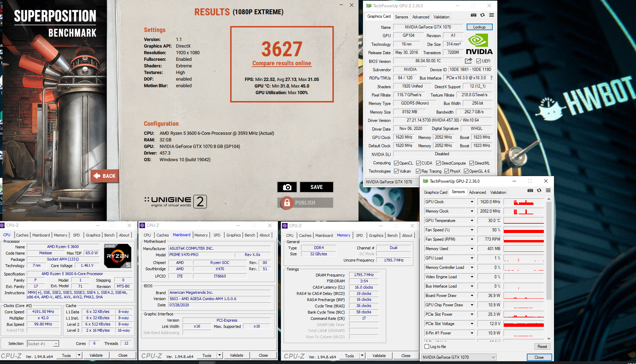636x364 pixels.
Task: Click the refresh icon in GPU-Z Sensors window
Action: [539, 190]
